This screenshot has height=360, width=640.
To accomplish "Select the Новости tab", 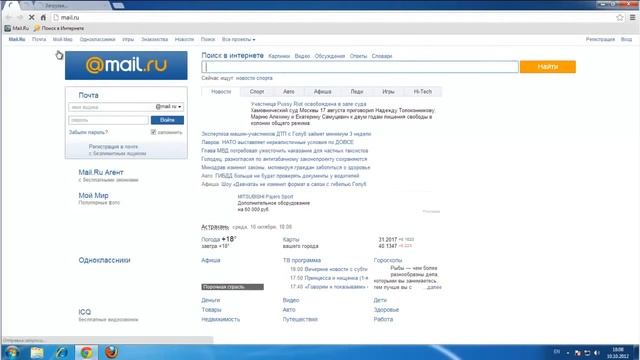I will 221,92.
